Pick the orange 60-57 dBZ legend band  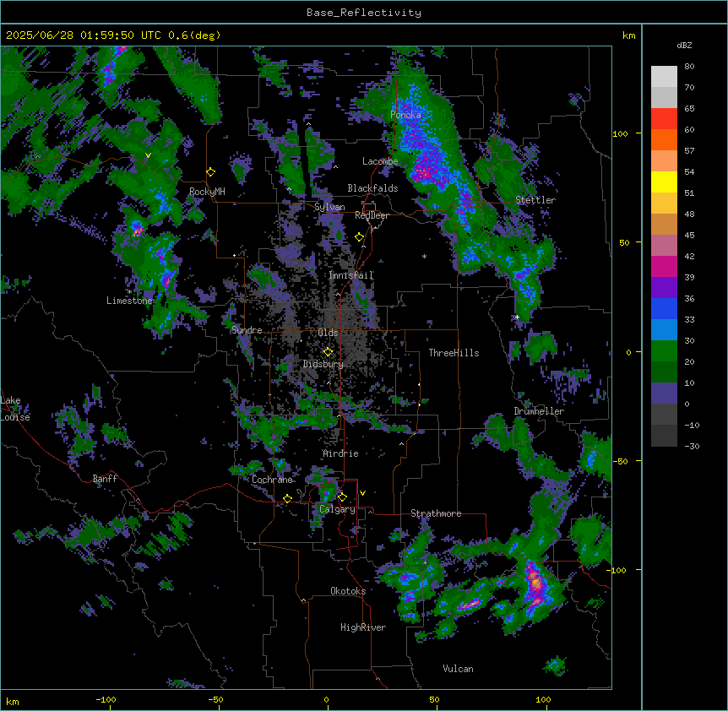pos(664,139)
